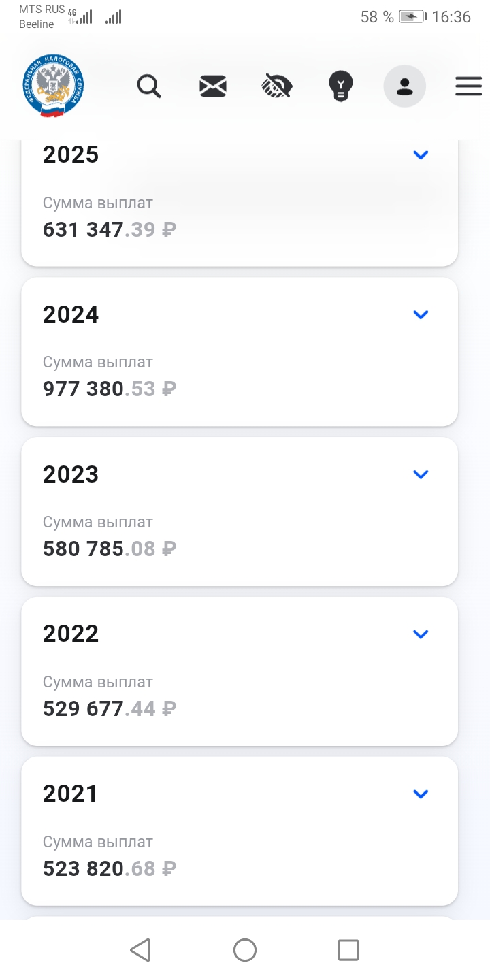Toggle the crossed-out eye accessibility mode
490x980 pixels.
pos(277,86)
